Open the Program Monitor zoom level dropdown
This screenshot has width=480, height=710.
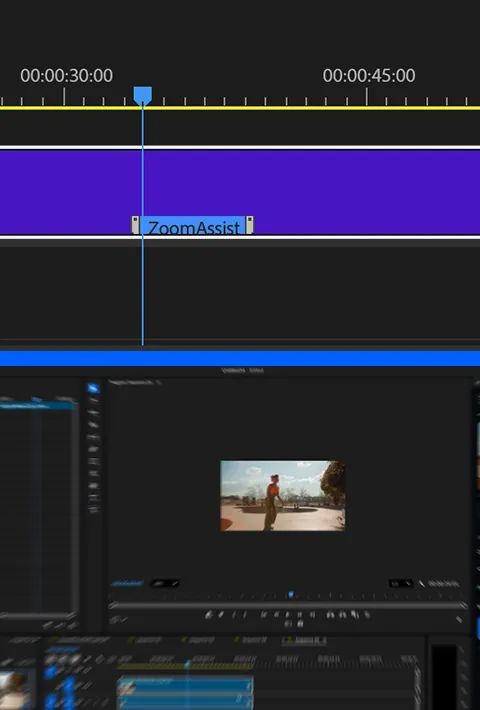tap(165, 584)
